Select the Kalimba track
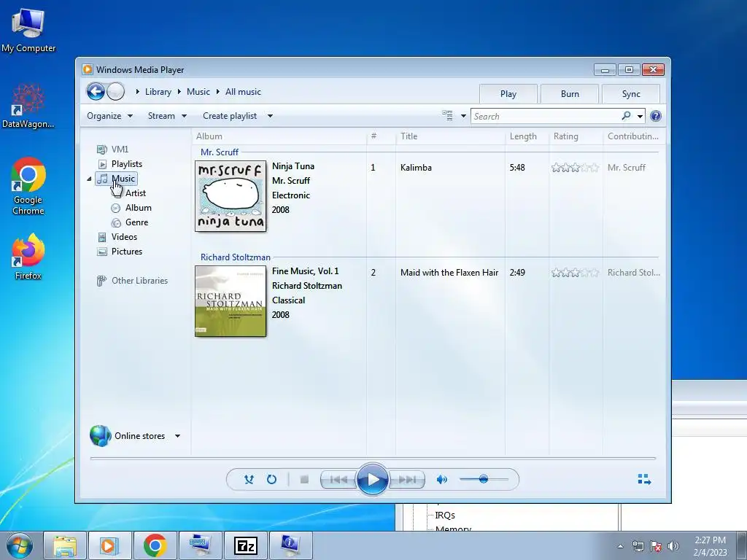 [416, 168]
